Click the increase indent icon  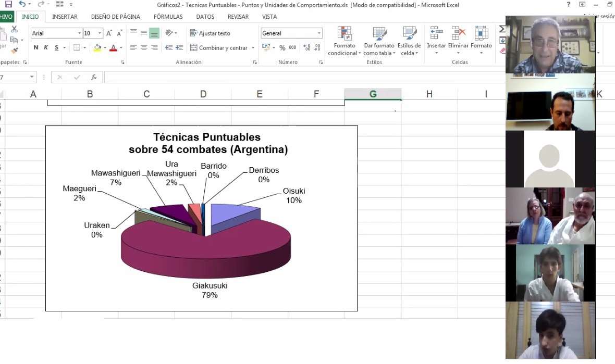pyautogui.click(x=179, y=48)
